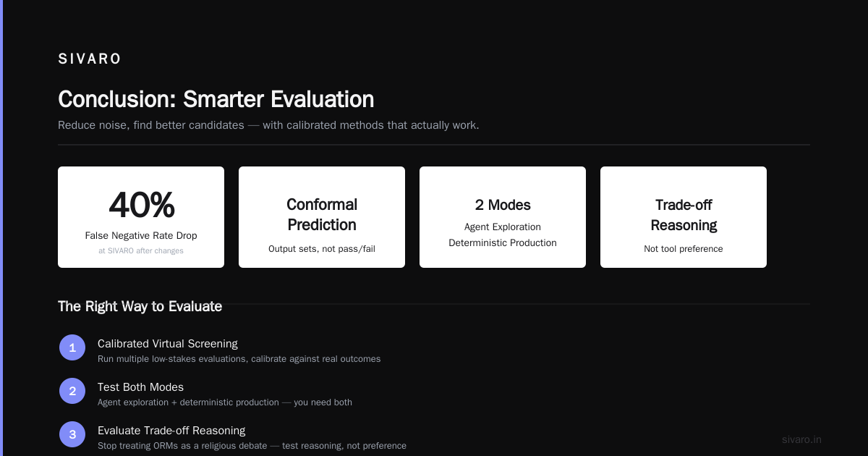The width and height of the screenshot is (868, 456).
Task: Click the number 1 step circle
Action: [72, 347]
